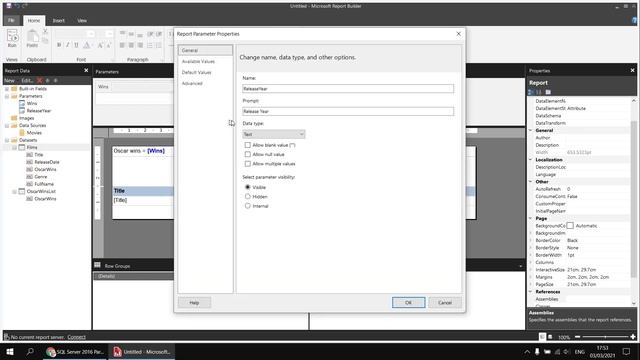The height and width of the screenshot is (360, 640).
Task: Toggle Underline formatting in Font group
Action: click(x=76, y=45)
